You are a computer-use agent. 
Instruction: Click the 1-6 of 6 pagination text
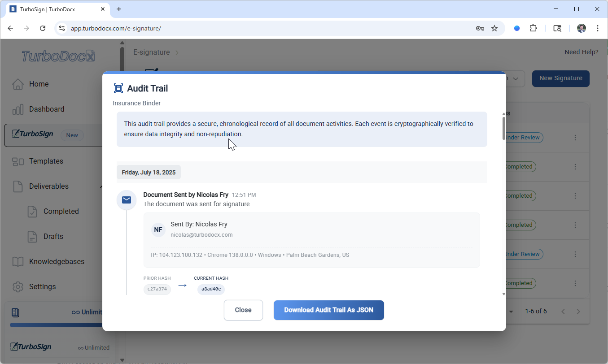click(536, 311)
